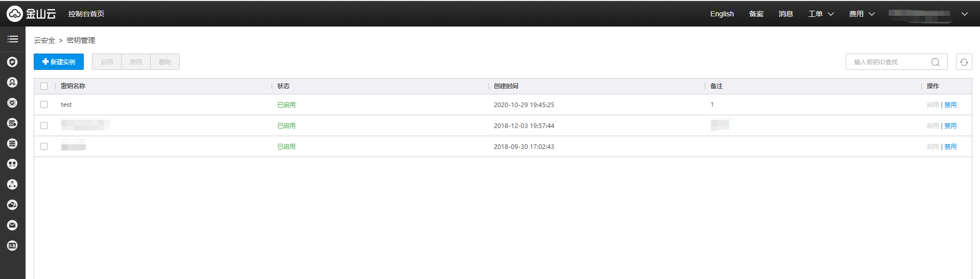The image size is (980, 279).
Task: Click the date 2018-12-03 19:57:44
Action: click(x=524, y=125)
